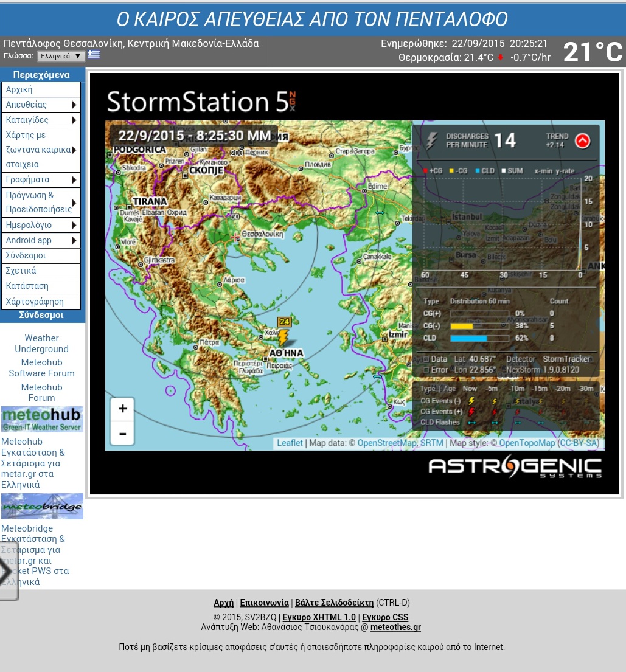Image resolution: width=626 pixels, height=672 pixels.
Task: Open the OpenStreetMap attribution link
Action: point(387,443)
